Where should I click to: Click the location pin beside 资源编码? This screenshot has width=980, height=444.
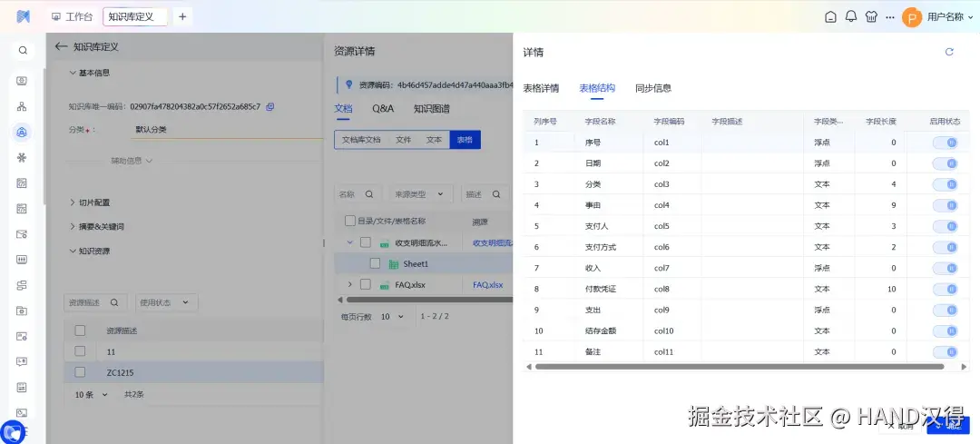pyautogui.click(x=348, y=85)
